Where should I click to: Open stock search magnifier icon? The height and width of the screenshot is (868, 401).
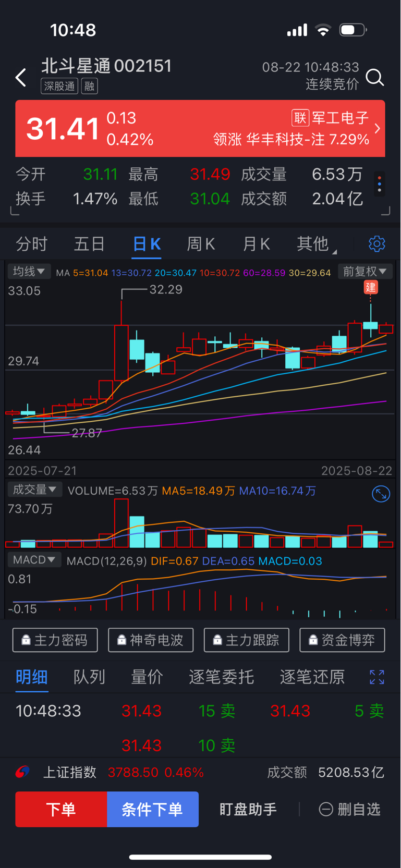(x=375, y=78)
